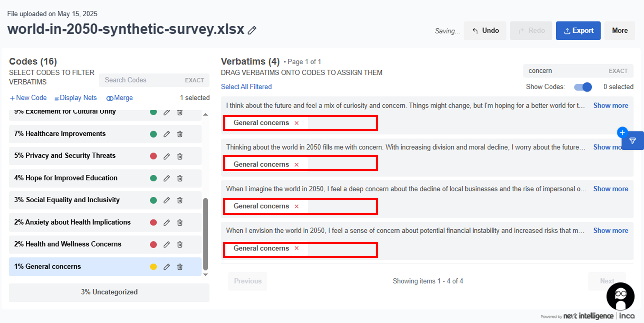This screenshot has width=644, height=323.
Task: Open the More menu
Action: click(x=620, y=31)
